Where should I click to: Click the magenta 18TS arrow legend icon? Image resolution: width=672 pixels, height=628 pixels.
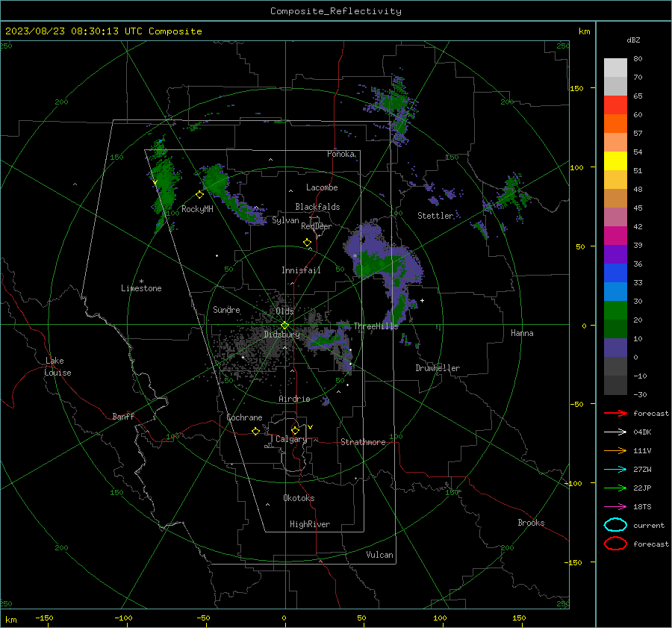click(x=615, y=507)
